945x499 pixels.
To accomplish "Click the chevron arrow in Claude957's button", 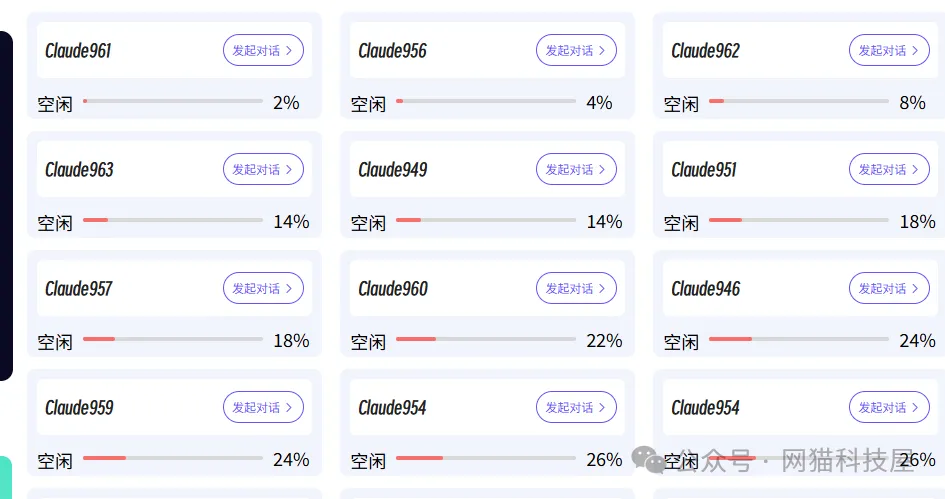I will pyautogui.click(x=289, y=288).
